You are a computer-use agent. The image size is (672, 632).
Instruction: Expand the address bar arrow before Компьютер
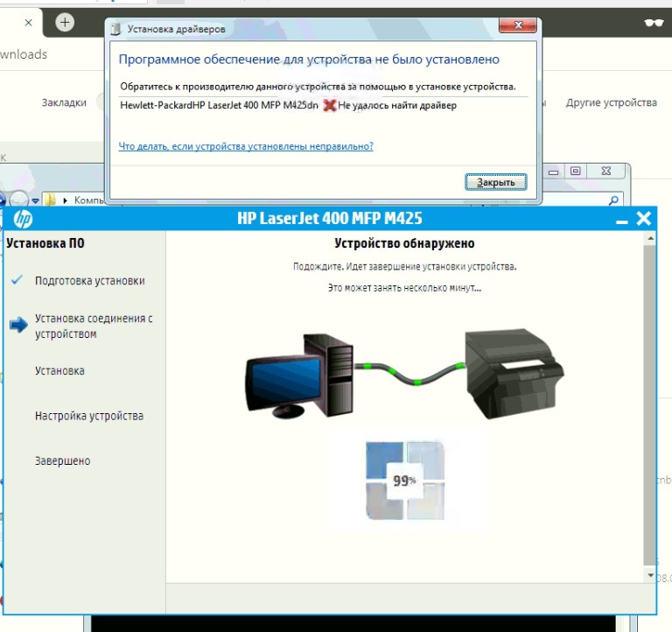65,200
